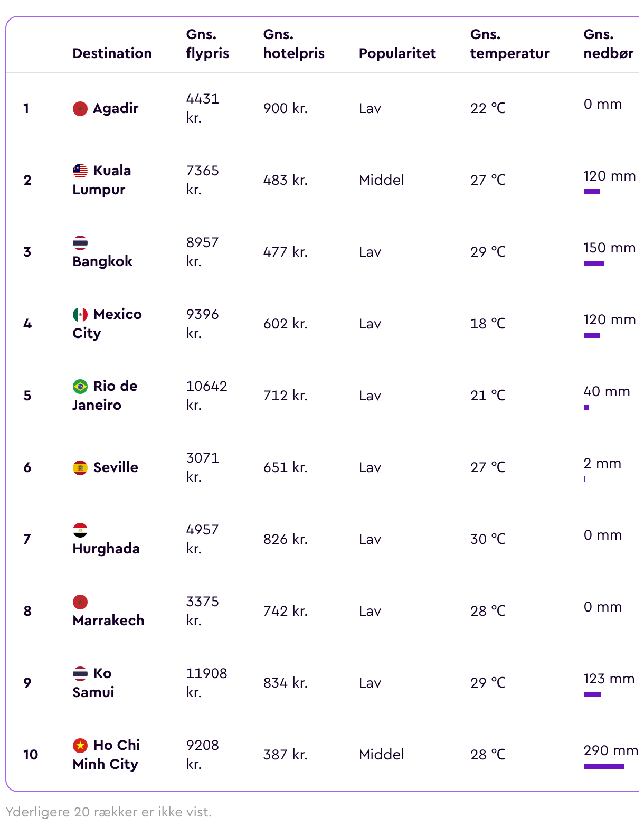Click the Vietnam flag beside Ho Chi Minh City
Screen dimensions: 644x827
(80, 746)
